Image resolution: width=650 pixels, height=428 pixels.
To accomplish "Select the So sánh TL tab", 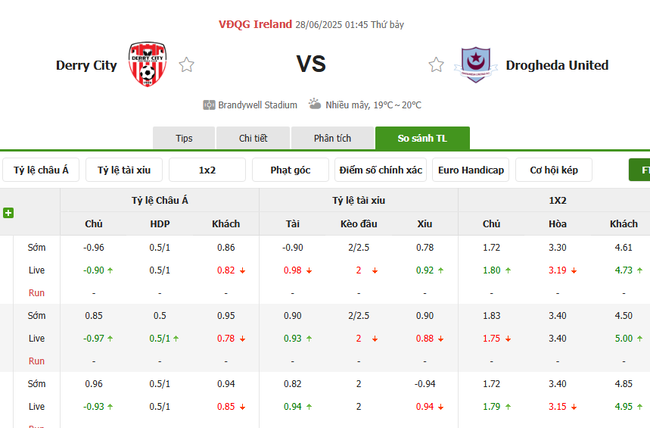I will [422, 138].
